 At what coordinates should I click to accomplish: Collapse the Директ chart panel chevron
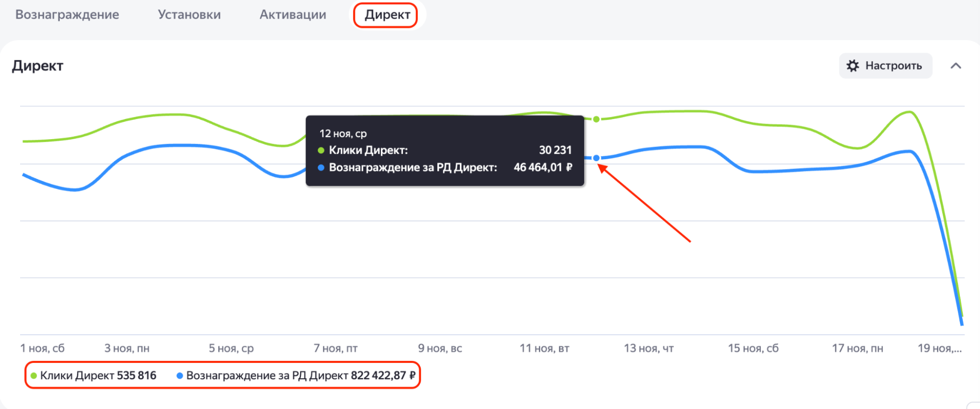click(955, 66)
